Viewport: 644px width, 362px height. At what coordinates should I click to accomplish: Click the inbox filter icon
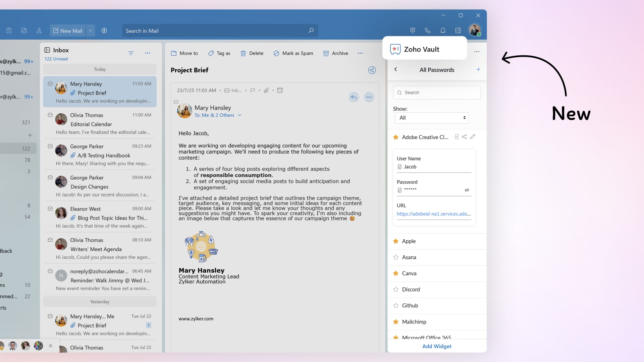(x=131, y=53)
